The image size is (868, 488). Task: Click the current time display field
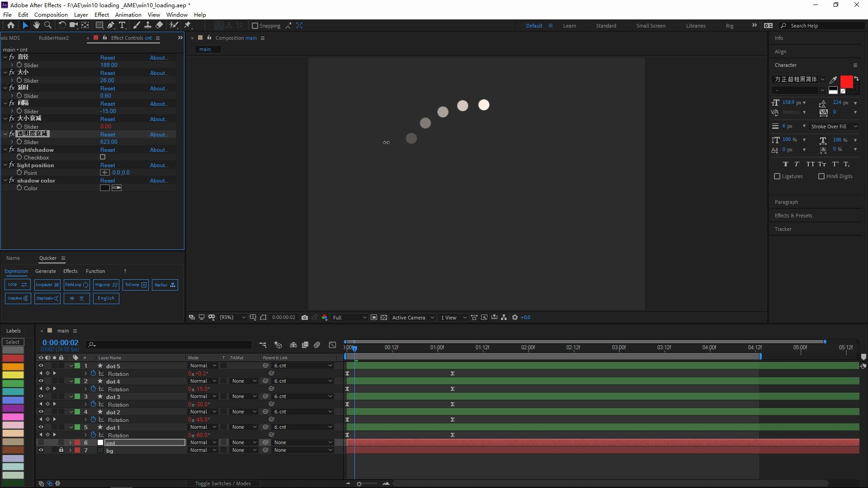(x=60, y=342)
